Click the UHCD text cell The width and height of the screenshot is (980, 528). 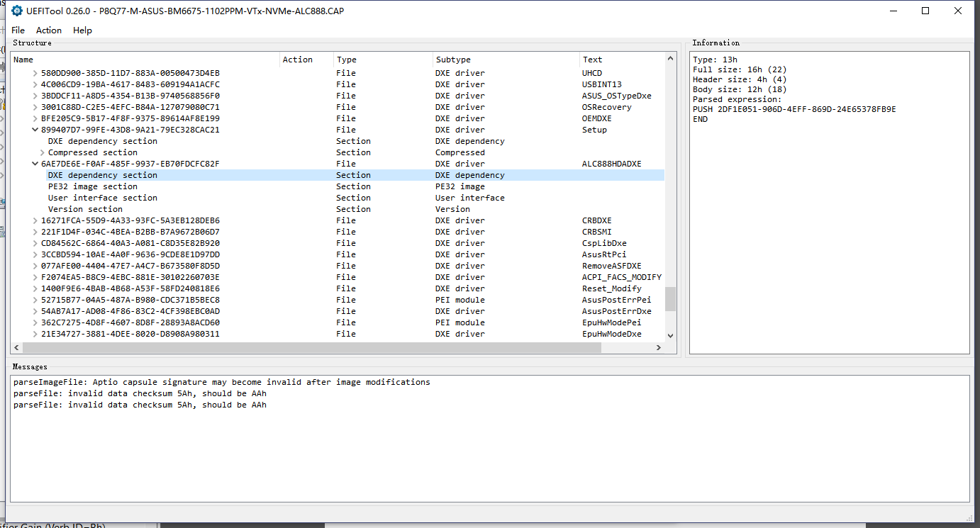[x=592, y=73]
